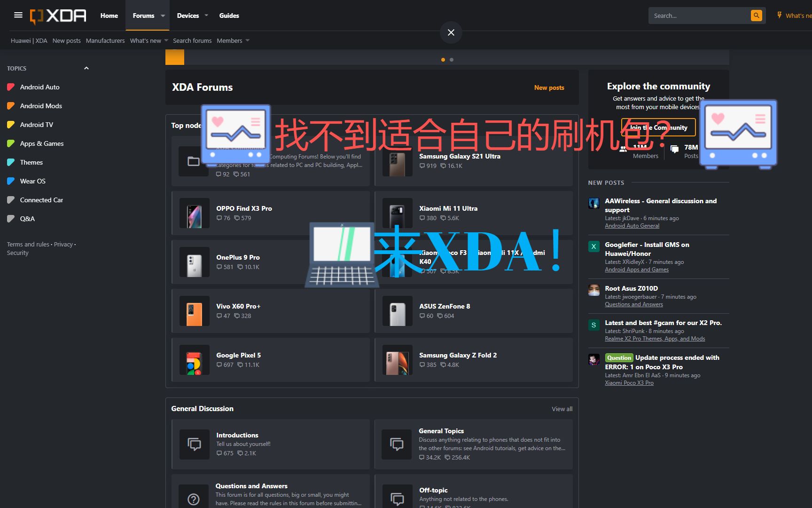The height and width of the screenshot is (508, 812).
Task: Open the Privacy footer link
Action: click(63, 244)
